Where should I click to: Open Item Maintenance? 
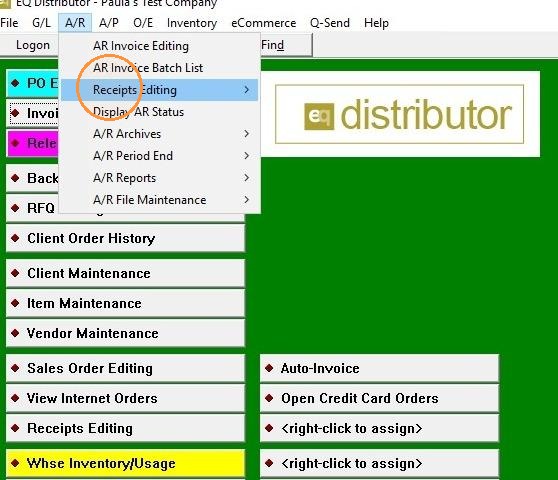click(x=125, y=304)
